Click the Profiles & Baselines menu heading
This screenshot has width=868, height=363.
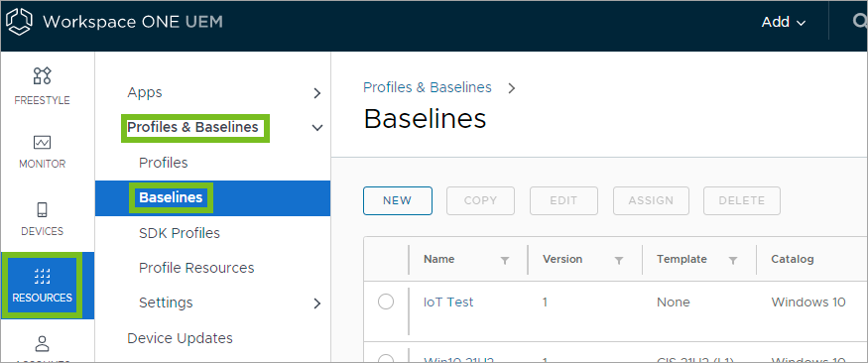[192, 127]
